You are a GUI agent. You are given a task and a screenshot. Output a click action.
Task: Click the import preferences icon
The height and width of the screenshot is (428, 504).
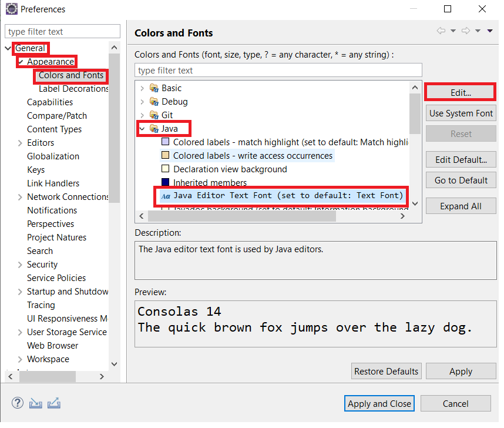click(x=36, y=403)
